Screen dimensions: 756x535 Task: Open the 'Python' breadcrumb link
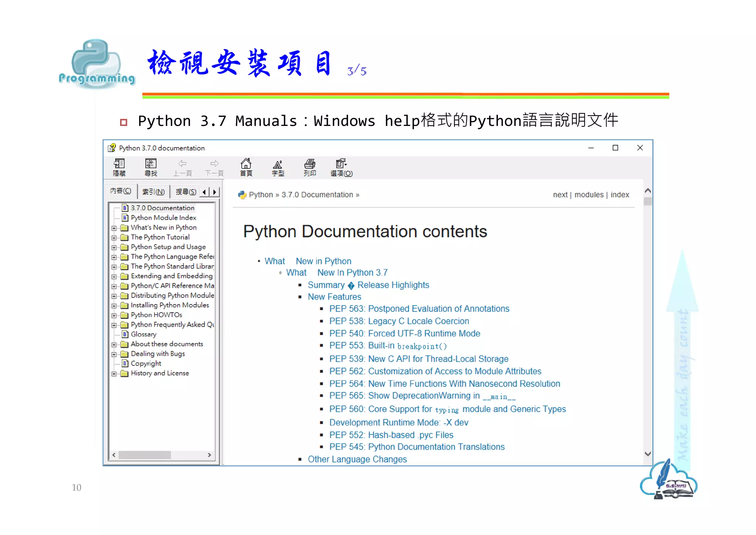[x=261, y=195]
